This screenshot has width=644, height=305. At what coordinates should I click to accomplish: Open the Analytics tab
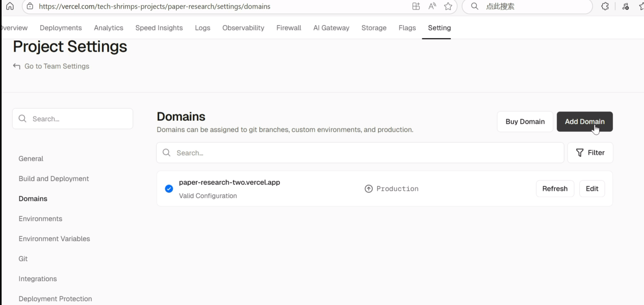point(109,28)
